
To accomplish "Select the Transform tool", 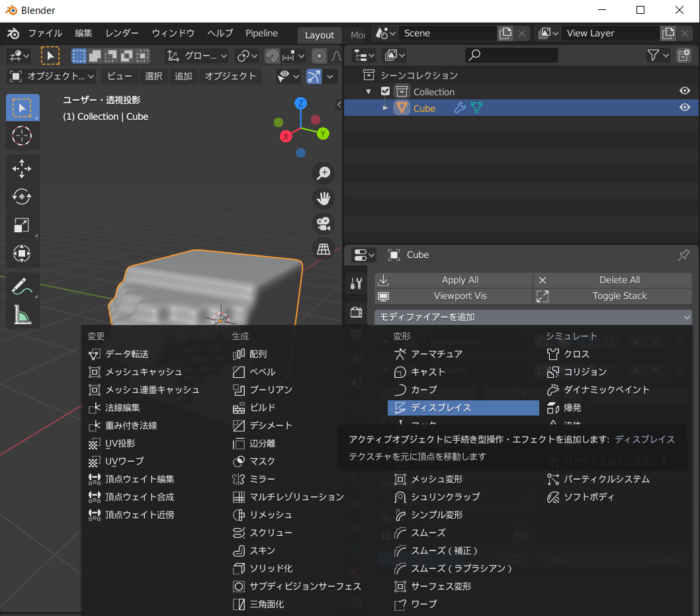I will pyautogui.click(x=22, y=253).
